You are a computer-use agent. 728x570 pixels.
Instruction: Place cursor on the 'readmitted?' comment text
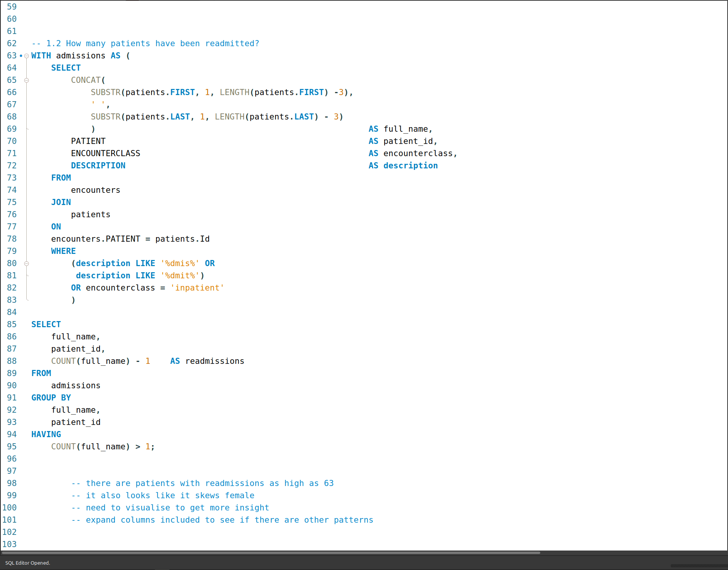click(x=232, y=44)
